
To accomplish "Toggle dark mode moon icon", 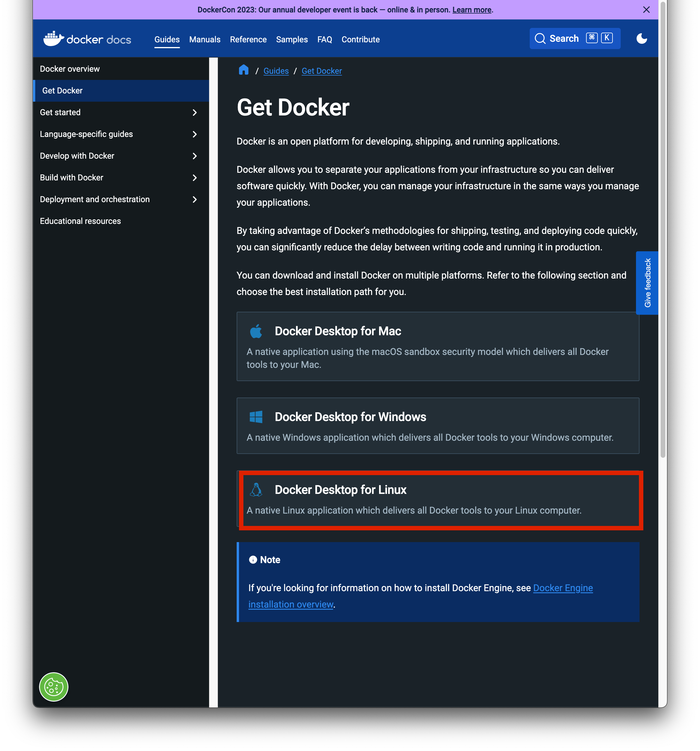I will click(x=642, y=38).
